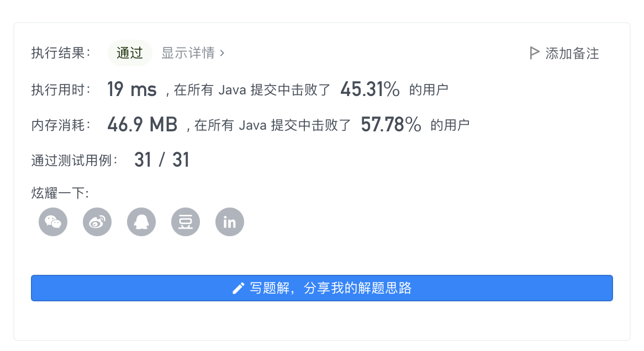Share result to Weibo
644x351 pixels.
coord(97,222)
